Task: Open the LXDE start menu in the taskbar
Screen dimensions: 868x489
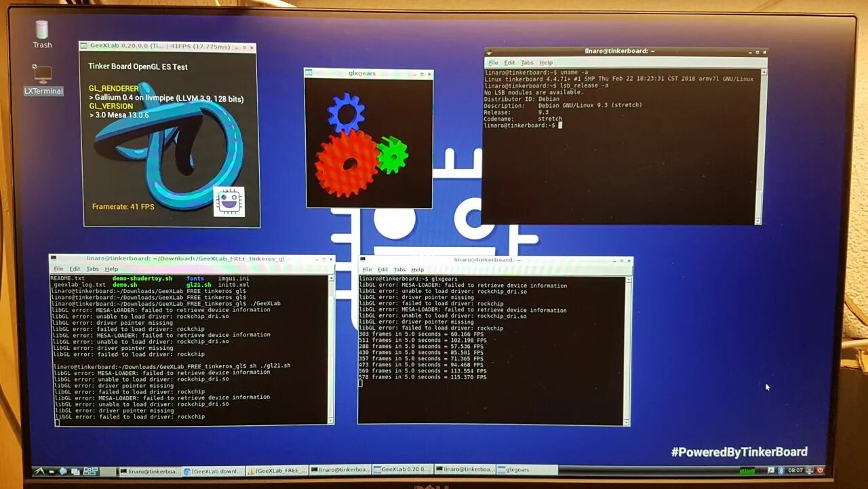Action: [38, 471]
